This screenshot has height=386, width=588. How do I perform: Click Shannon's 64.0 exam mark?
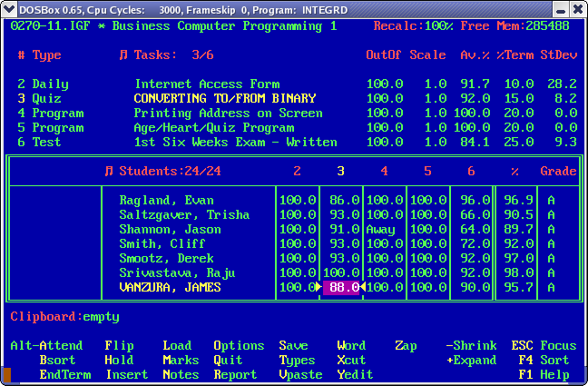475,230
